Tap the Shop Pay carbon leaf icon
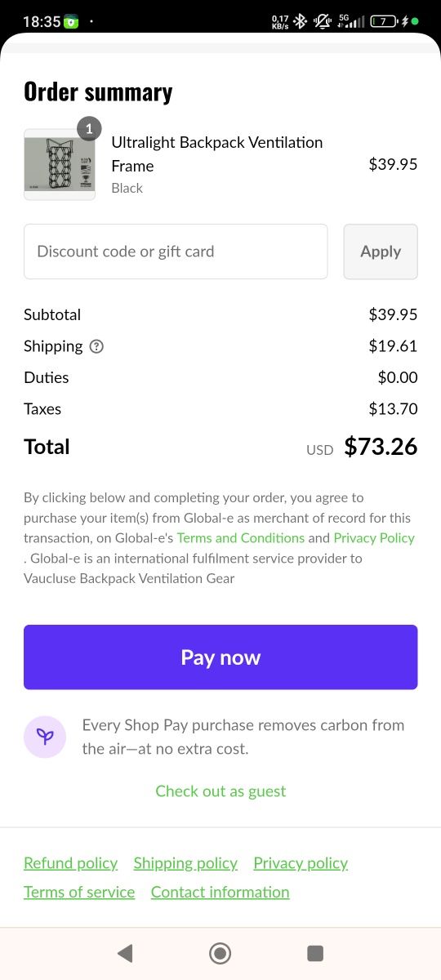 [x=45, y=737]
